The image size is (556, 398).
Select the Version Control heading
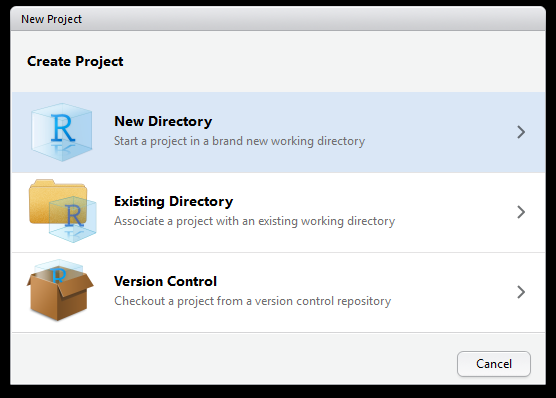(165, 281)
